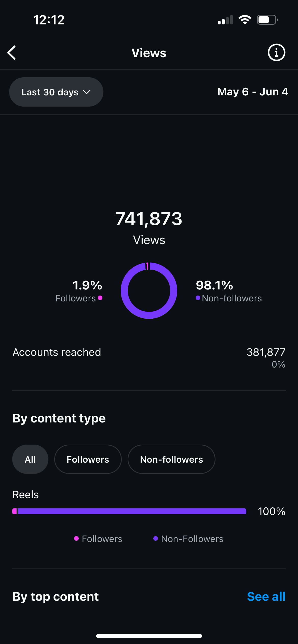Click the donut chart ring
This screenshot has height=644, width=298.
click(x=149, y=290)
